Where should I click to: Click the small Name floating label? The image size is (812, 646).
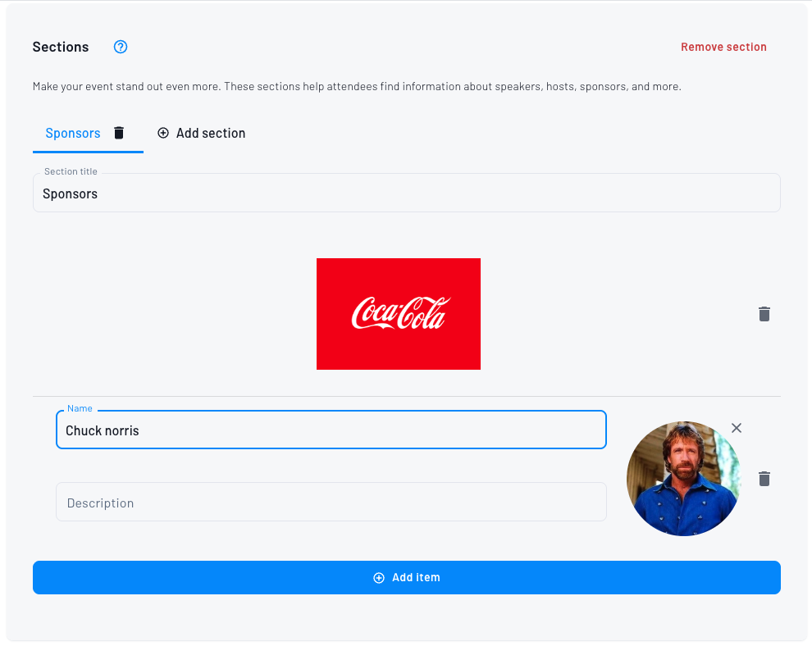coord(80,408)
